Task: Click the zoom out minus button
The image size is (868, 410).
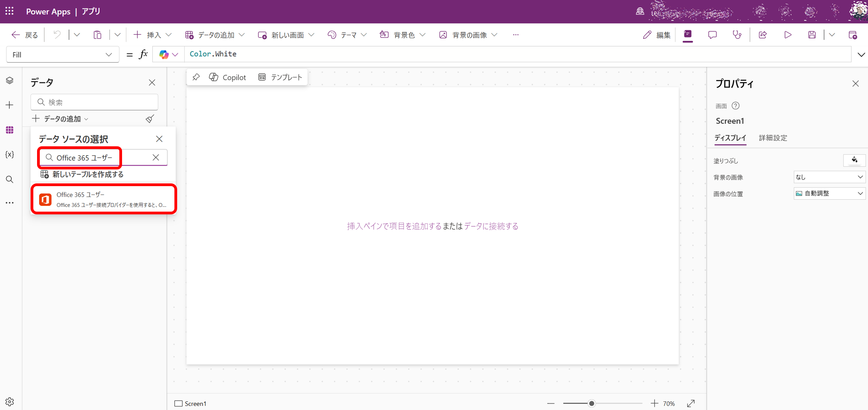Action: click(x=551, y=404)
